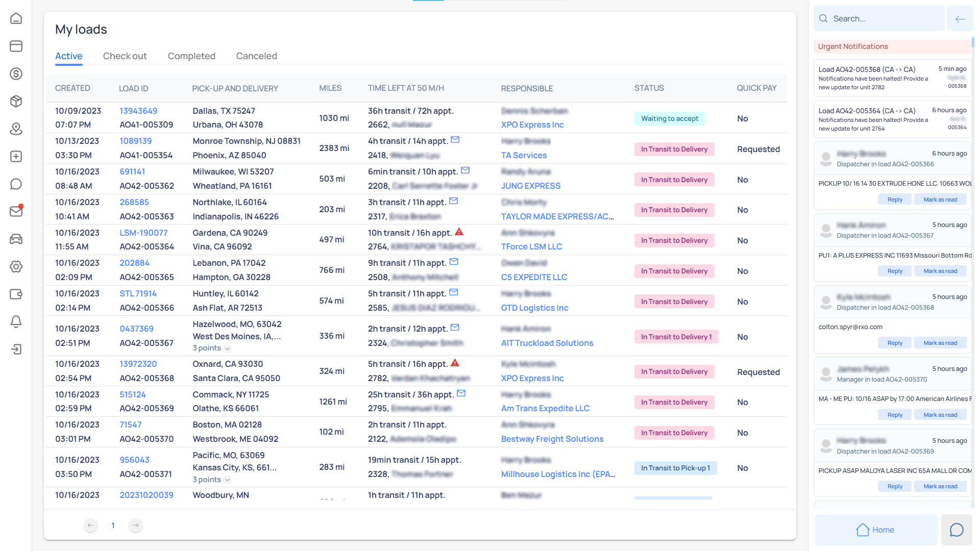The height and width of the screenshot is (551, 980).
Task: Select the vehicles car icon in sidebar
Action: pos(16,239)
